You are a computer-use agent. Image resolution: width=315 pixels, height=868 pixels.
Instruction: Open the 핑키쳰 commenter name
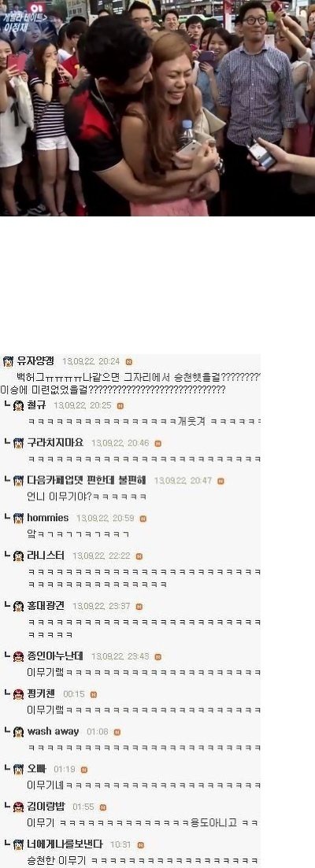click(41, 693)
